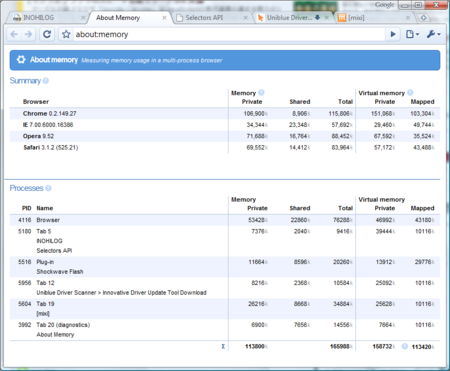Image resolution: width=450 pixels, height=371 pixels.
Task: Click the help icon beside Processes
Action: (48, 188)
